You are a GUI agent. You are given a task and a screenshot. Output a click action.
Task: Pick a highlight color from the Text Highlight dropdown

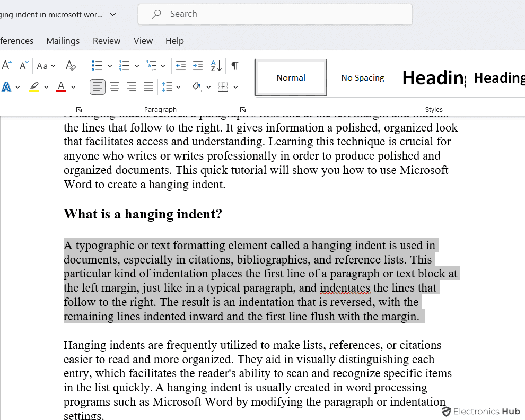coord(45,86)
